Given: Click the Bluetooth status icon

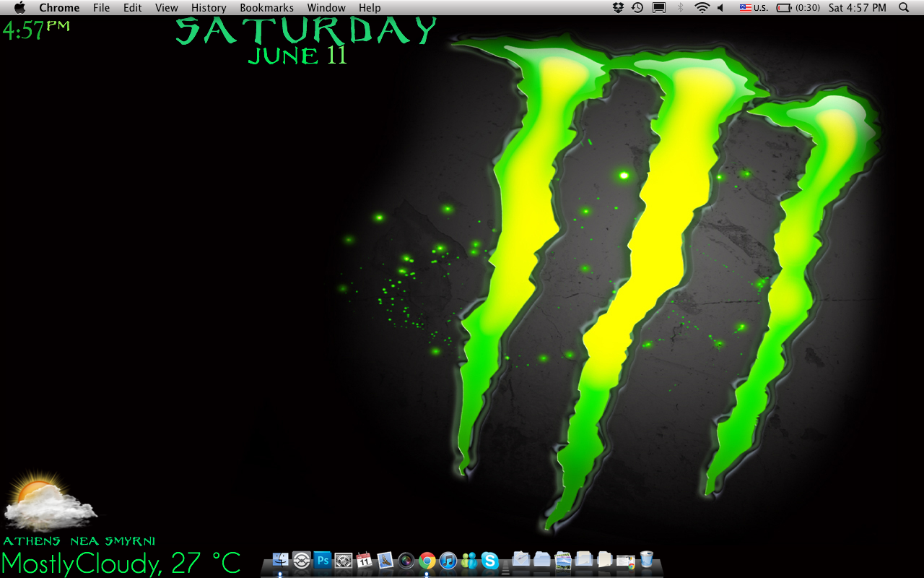Looking at the screenshot, I should 680,7.
